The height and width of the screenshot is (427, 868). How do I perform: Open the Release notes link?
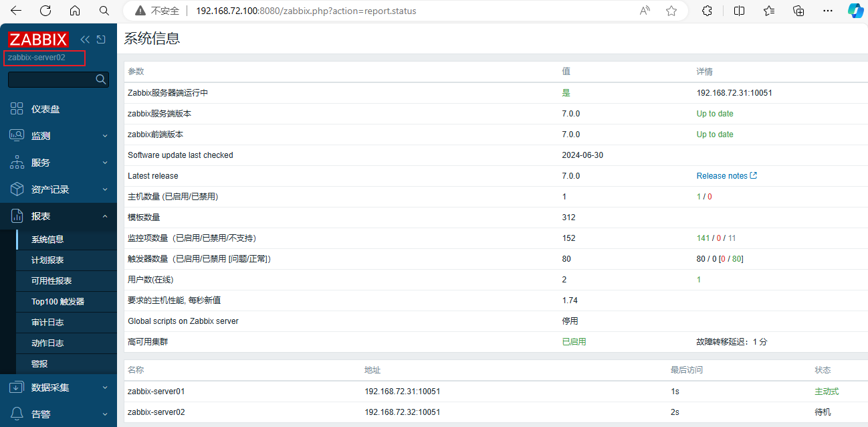722,175
